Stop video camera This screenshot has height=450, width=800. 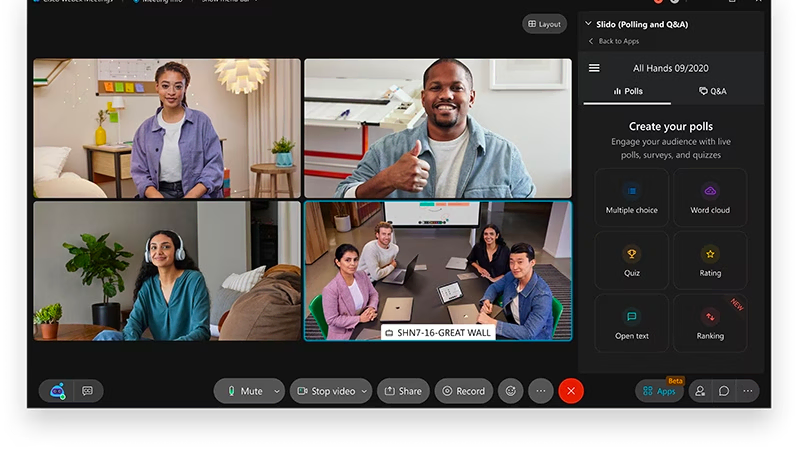325,391
